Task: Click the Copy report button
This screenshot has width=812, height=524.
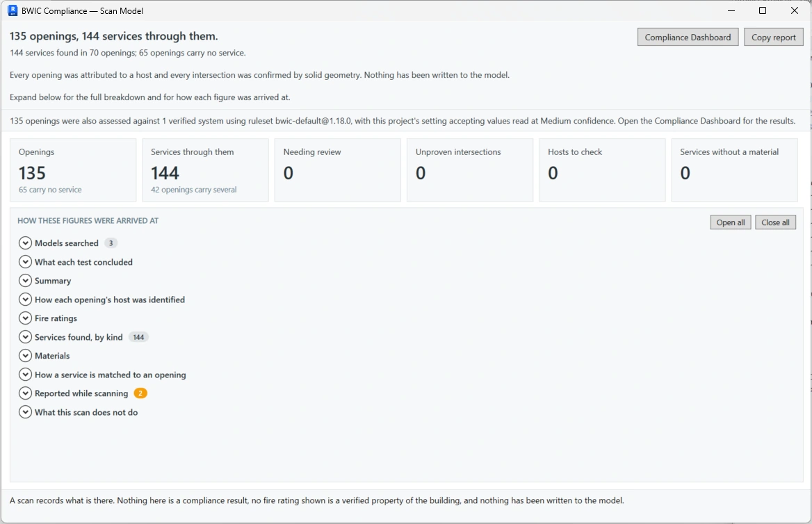Action: tap(774, 38)
